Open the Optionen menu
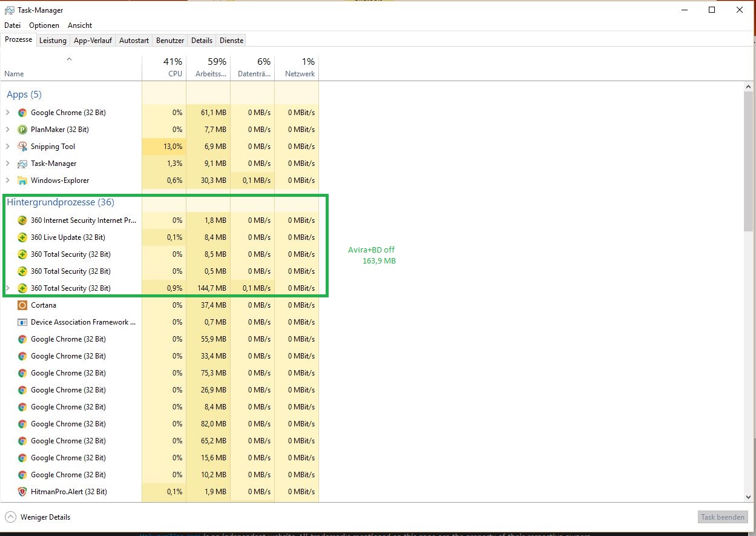This screenshot has width=756, height=536. (44, 25)
